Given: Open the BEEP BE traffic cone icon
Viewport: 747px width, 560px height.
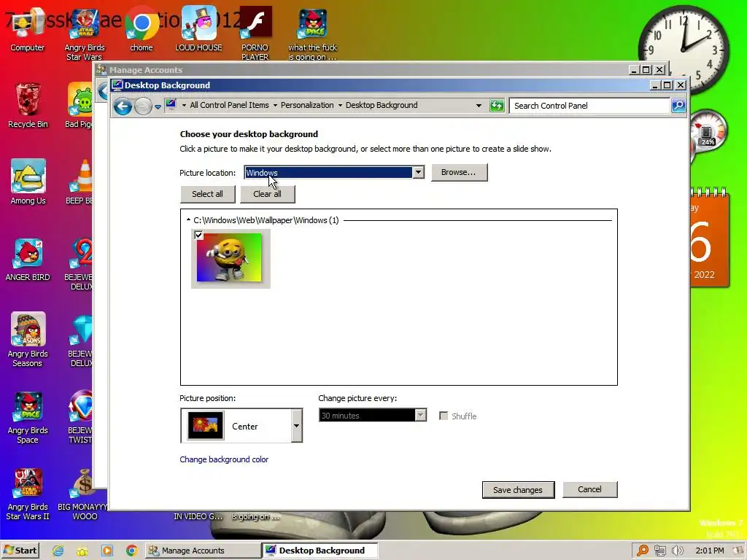Looking at the screenshot, I should click(80, 182).
